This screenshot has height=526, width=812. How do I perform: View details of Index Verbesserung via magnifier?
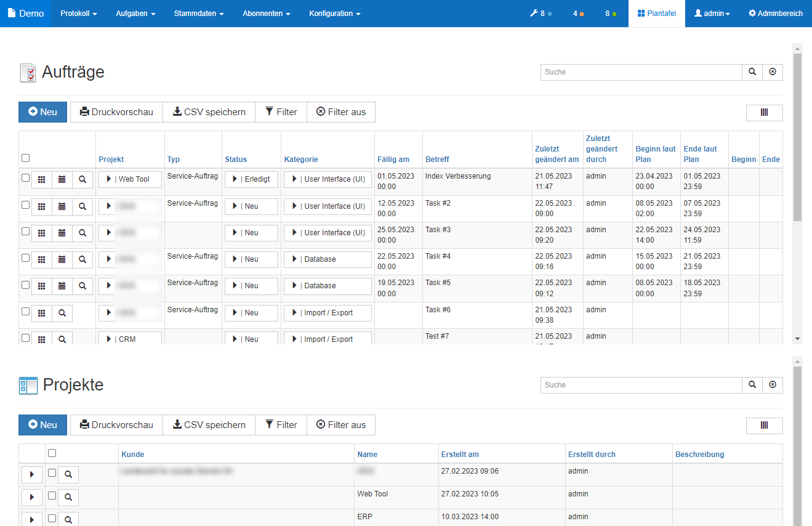[82, 180]
